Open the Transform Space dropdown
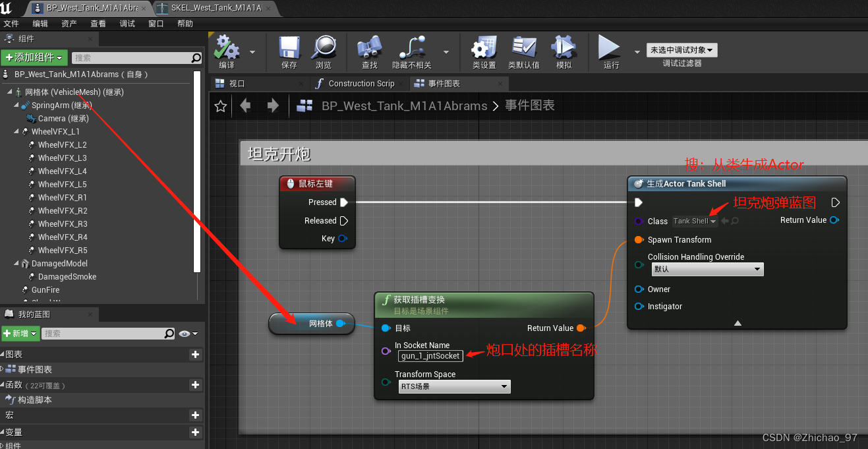The width and height of the screenshot is (868, 449). (454, 387)
